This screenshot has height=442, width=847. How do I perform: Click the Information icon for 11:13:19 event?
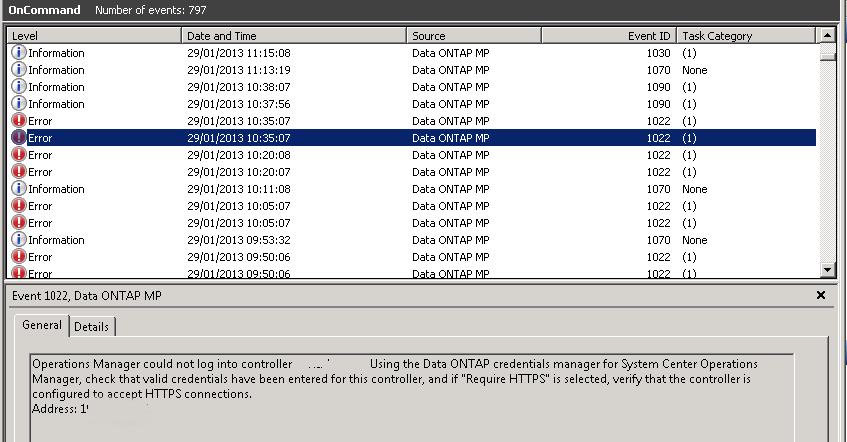[x=18, y=70]
